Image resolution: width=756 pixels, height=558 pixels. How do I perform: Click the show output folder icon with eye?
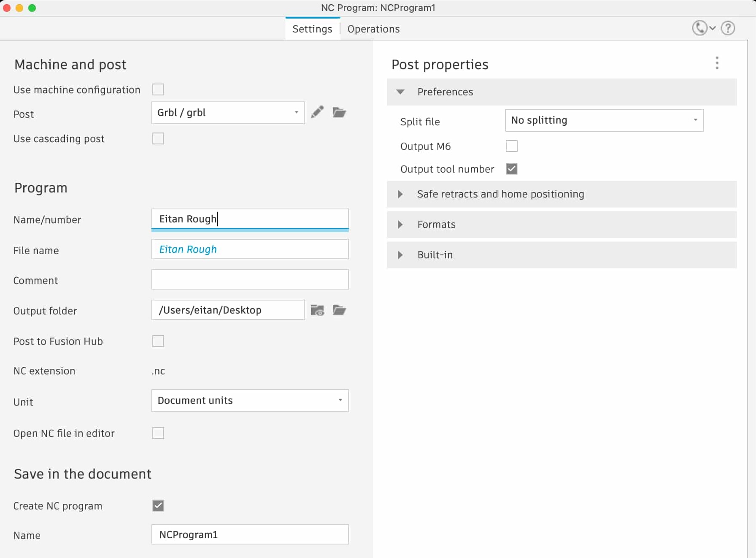[x=317, y=310]
